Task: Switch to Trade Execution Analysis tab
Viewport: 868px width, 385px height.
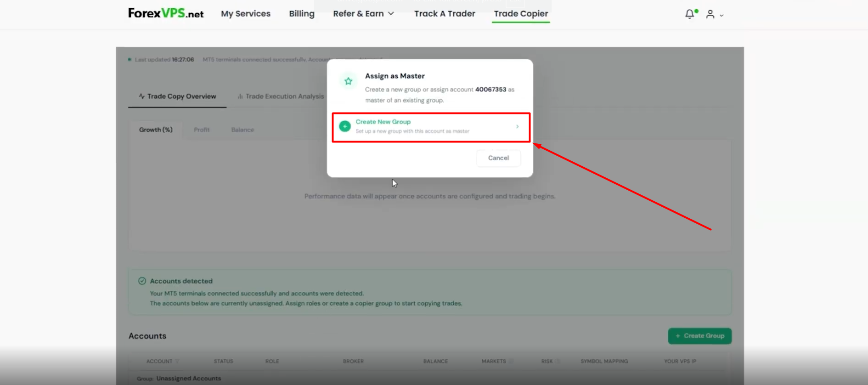Action: pos(281,96)
